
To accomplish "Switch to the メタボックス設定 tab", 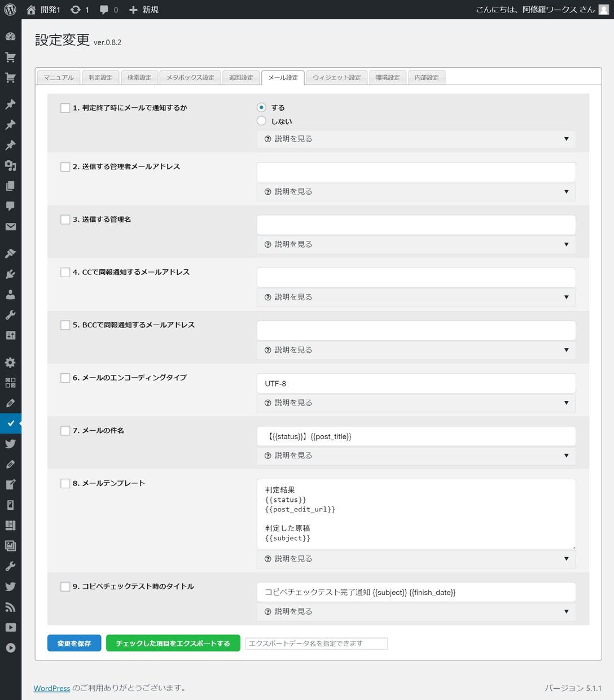I will [190, 77].
